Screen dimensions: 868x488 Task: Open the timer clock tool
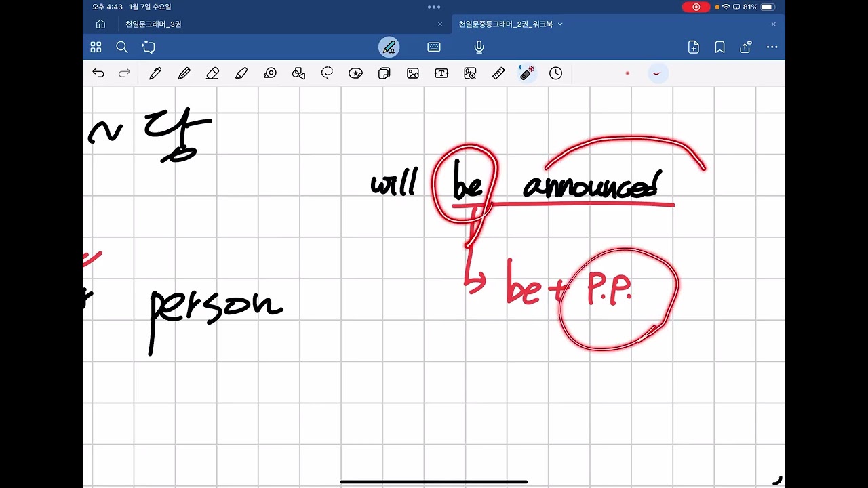(x=556, y=73)
